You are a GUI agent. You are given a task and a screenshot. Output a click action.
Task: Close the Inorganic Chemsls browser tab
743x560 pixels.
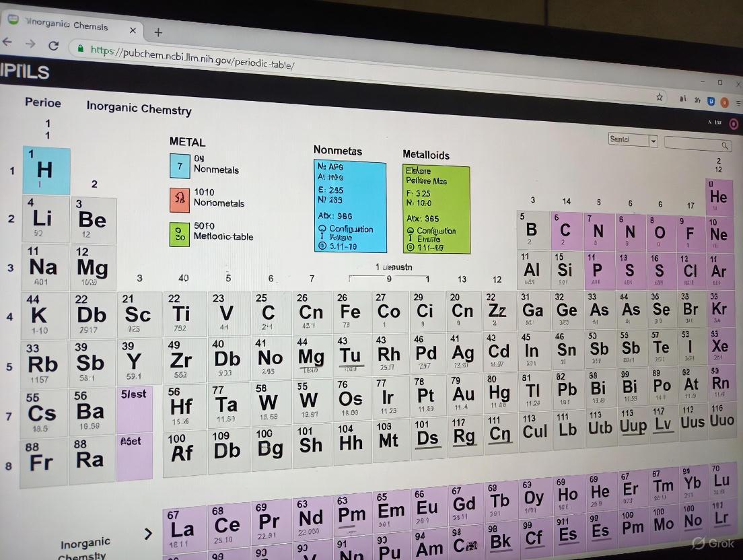pyautogui.click(x=133, y=30)
